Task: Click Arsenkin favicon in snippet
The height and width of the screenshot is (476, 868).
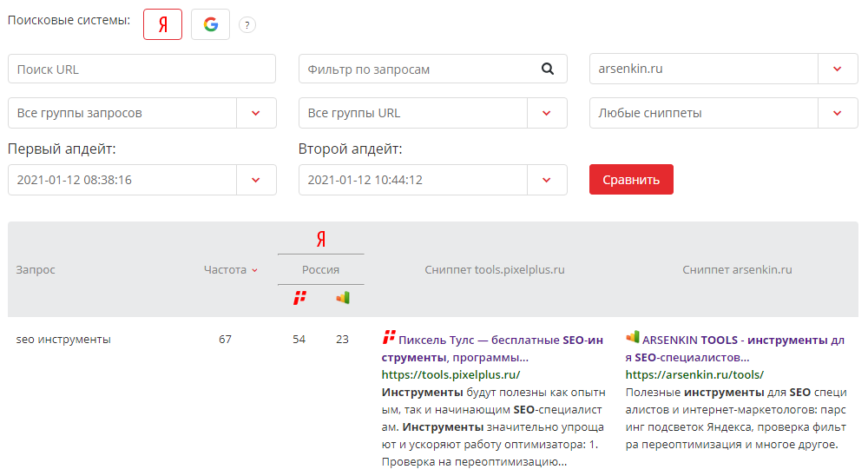Action: pos(633,336)
